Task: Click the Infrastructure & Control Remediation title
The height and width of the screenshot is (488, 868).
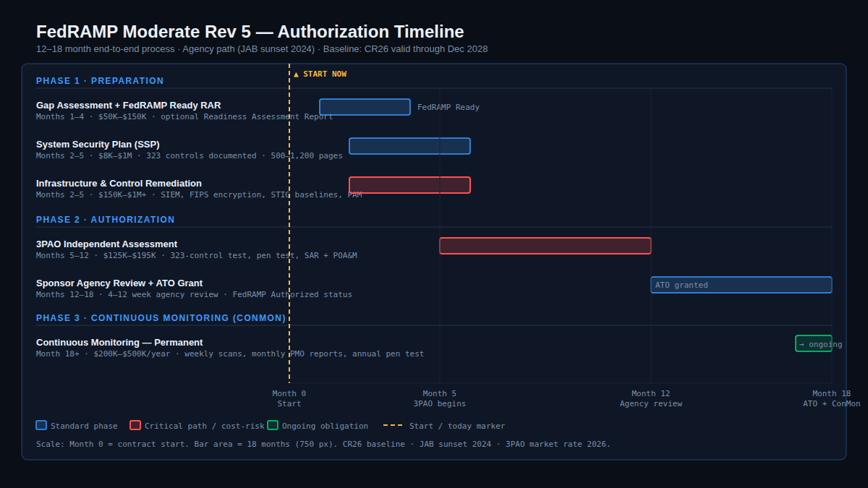Action: pyautogui.click(x=119, y=184)
